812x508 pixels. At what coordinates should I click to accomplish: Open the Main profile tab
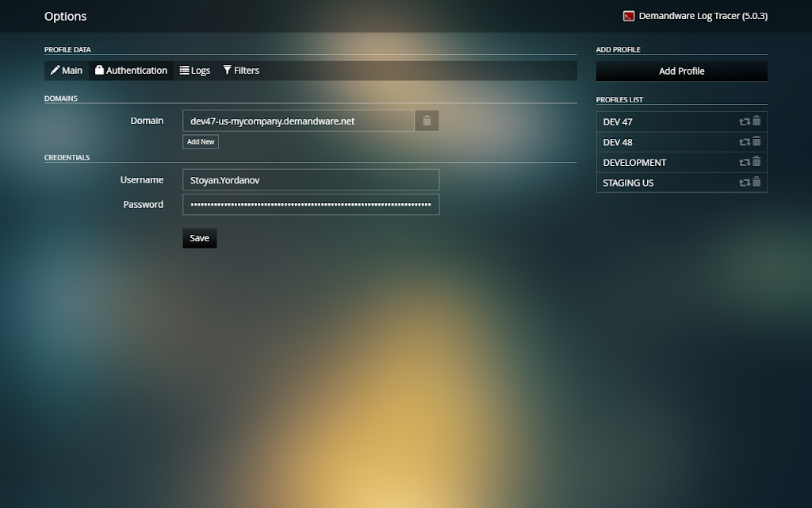click(67, 71)
